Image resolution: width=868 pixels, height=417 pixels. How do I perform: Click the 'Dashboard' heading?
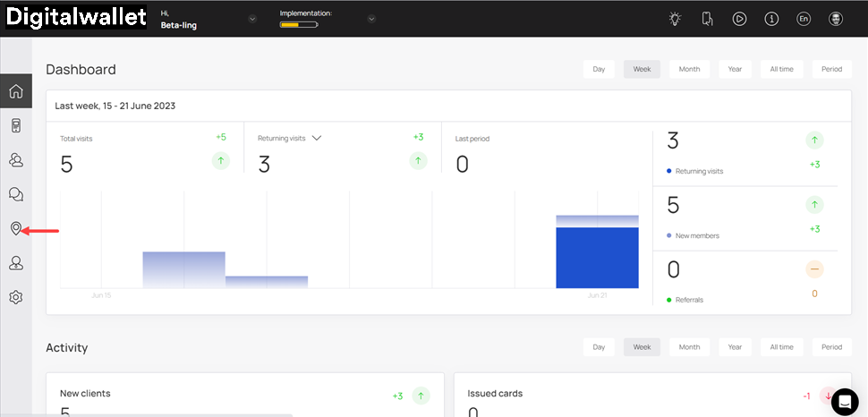81,69
